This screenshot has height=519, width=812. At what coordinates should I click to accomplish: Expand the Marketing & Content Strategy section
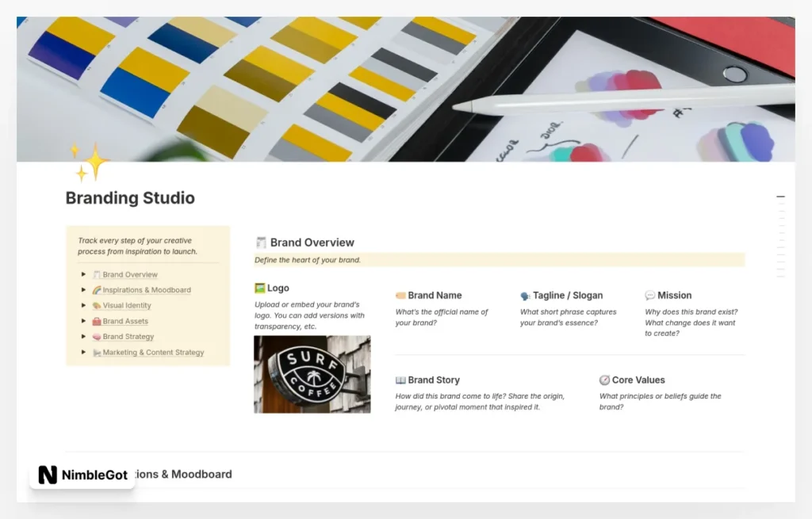[83, 352]
